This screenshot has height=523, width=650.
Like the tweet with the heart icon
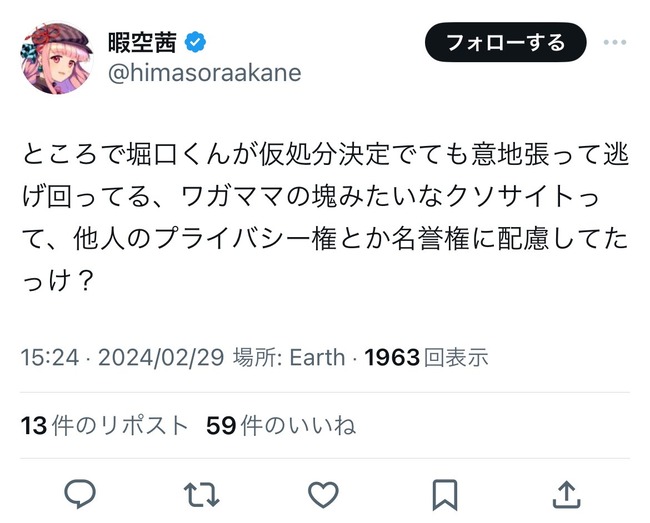322,494
